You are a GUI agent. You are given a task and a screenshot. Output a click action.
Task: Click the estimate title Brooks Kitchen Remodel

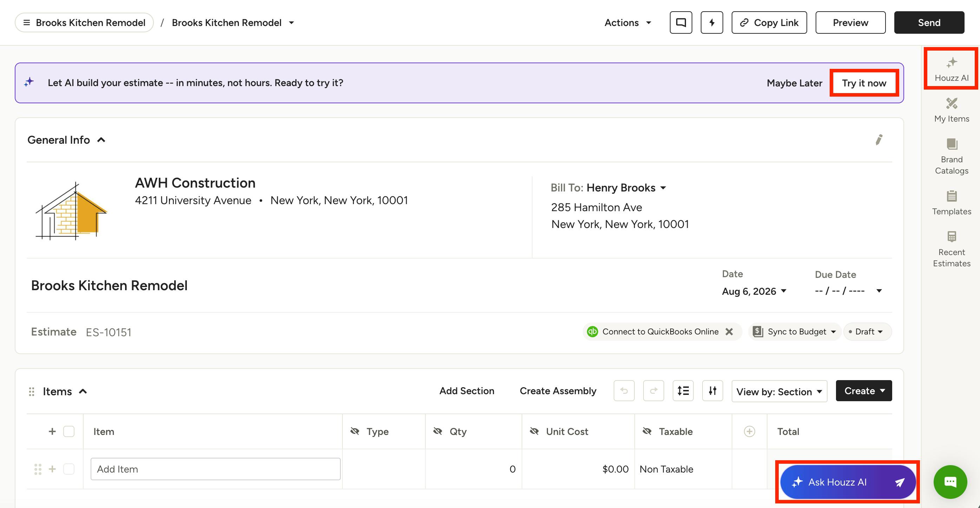109,286
